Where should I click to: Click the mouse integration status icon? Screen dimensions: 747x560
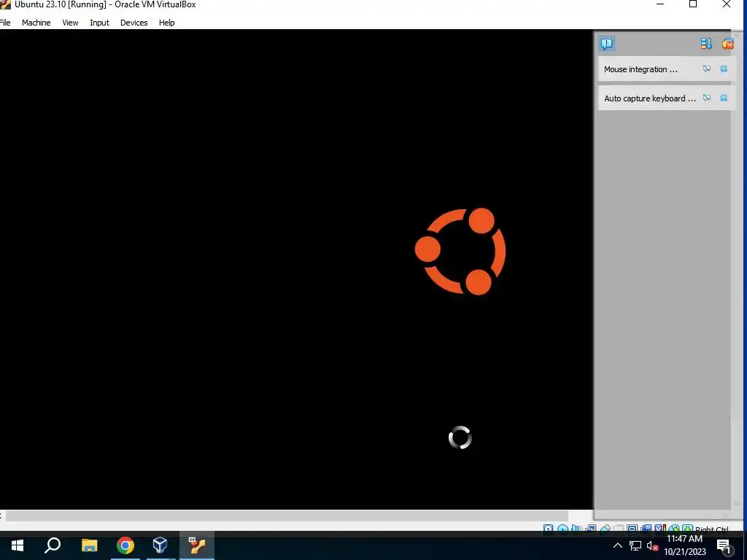(x=673, y=528)
